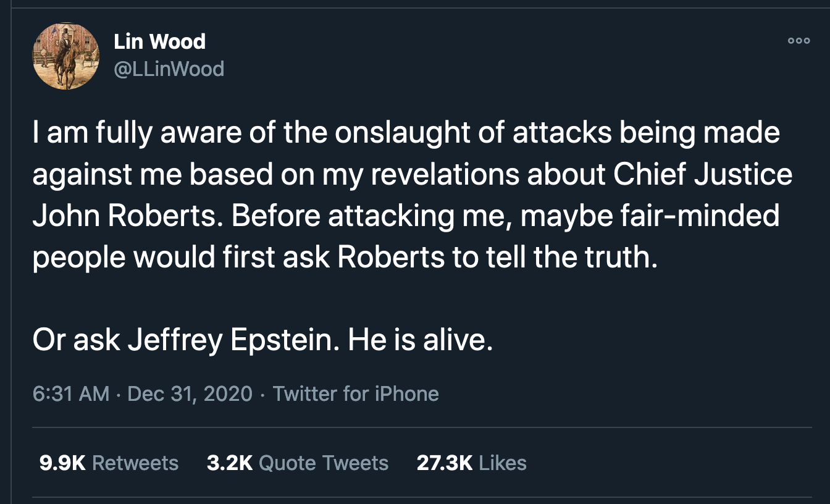The image size is (830, 504).
Task: Click the words 'Chief Justice' in tweet
Action: pos(703,175)
